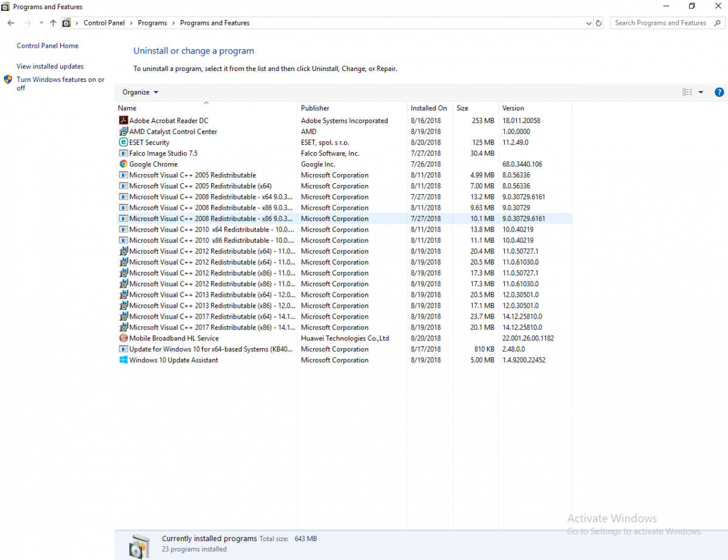Viewport: 728px width, 560px height.
Task: Click the icon of Visual C++ 2017 Redistributable (x64)
Action: 124,317
